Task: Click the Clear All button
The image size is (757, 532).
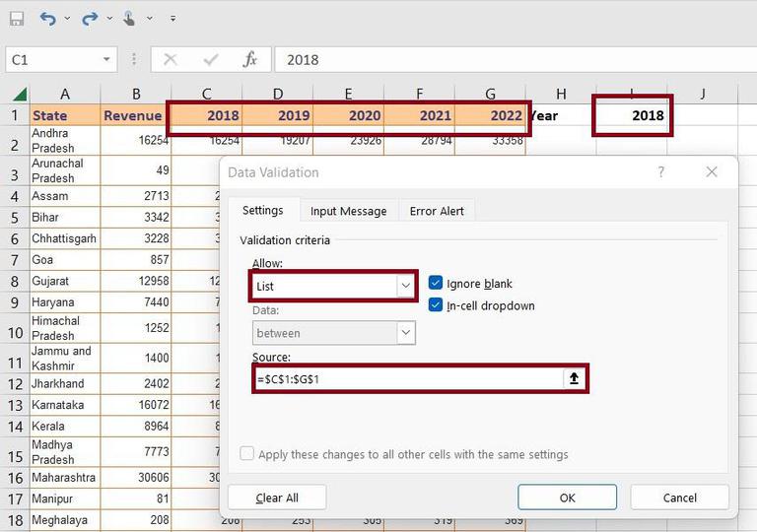Action: tap(277, 498)
